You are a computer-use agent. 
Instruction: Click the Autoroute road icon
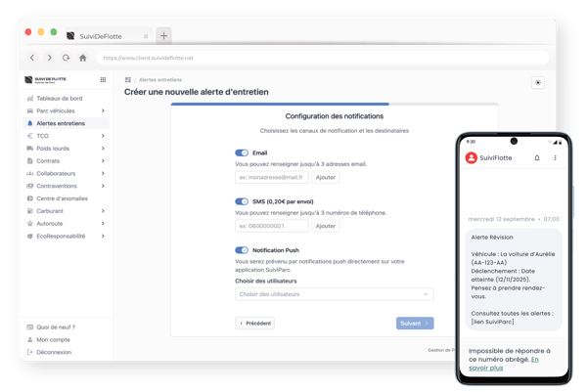pos(30,224)
